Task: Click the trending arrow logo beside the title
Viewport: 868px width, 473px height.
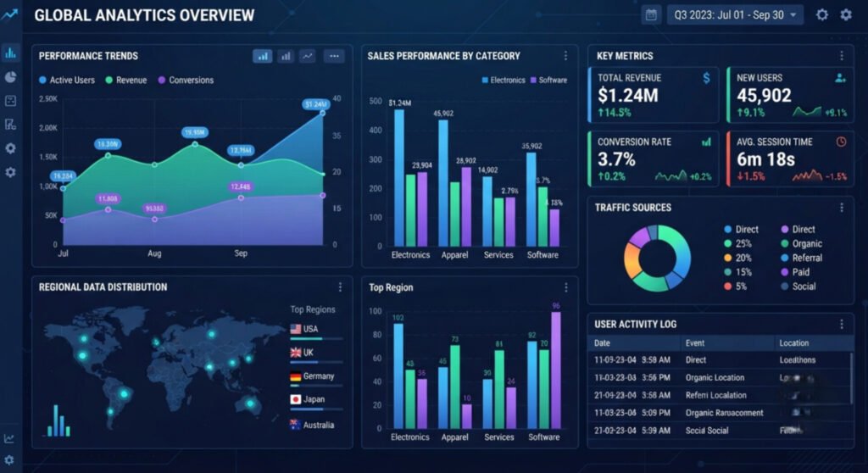Action: pos(9,15)
